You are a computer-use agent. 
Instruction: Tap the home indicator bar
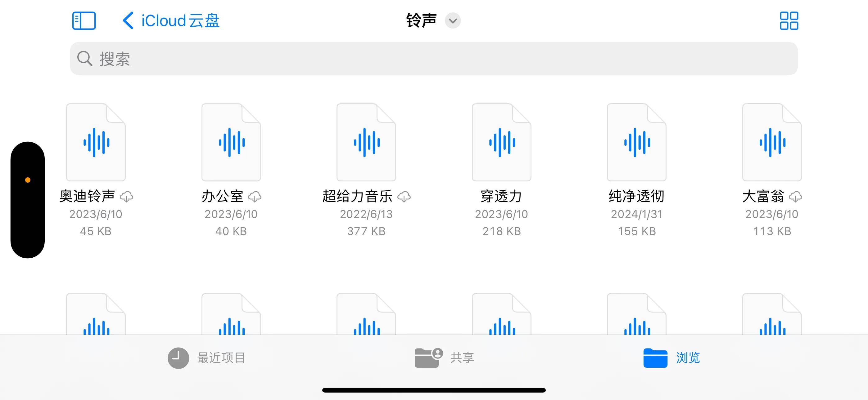coord(434,390)
